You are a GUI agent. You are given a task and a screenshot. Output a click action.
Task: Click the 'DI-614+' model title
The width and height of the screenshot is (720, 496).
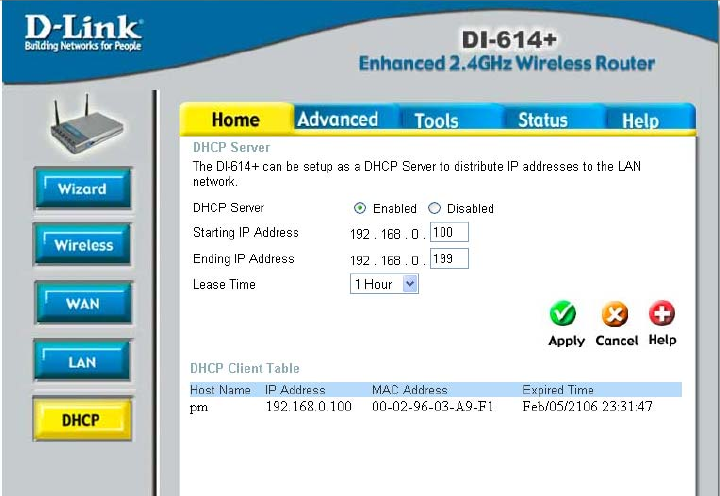pyautogui.click(x=509, y=40)
